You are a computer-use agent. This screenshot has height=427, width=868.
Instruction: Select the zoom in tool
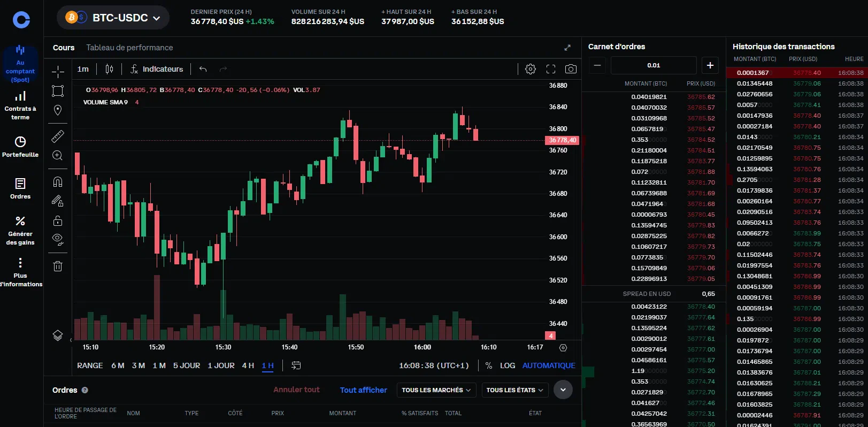coord(58,156)
